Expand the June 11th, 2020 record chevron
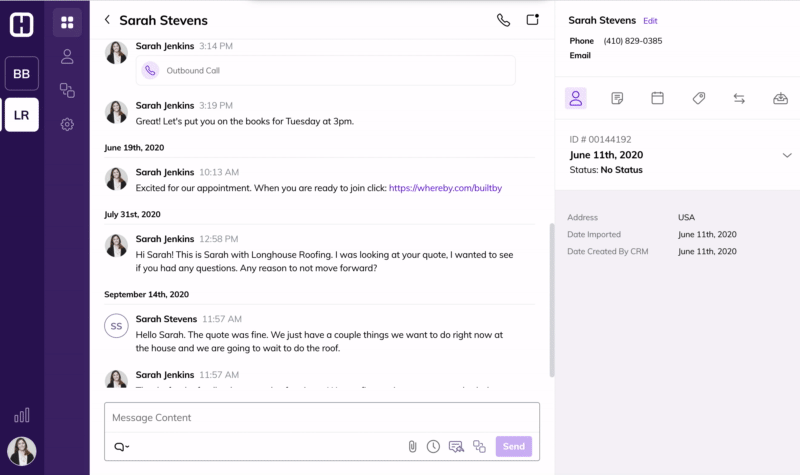 tap(786, 156)
